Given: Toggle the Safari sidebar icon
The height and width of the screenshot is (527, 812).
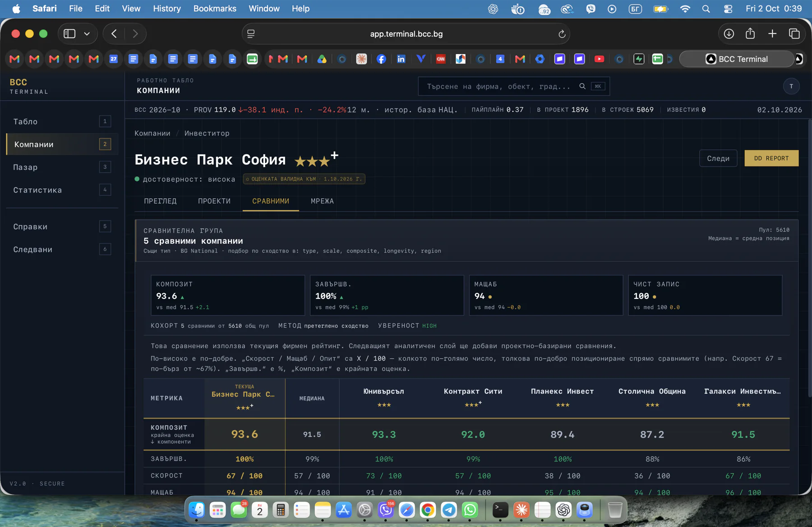Looking at the screenshot, I should 69,34.
